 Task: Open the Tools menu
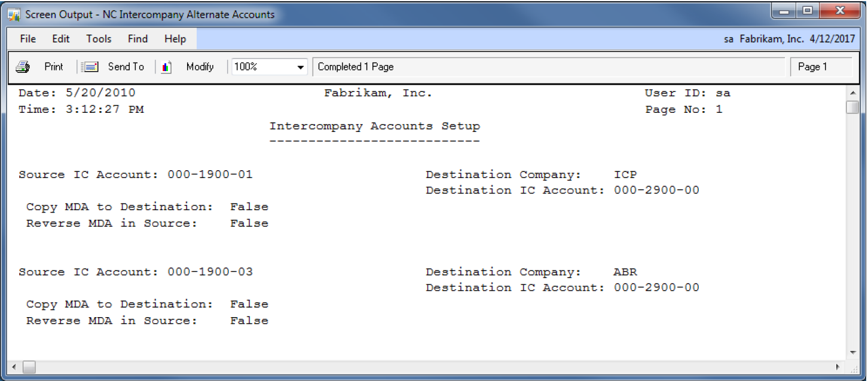tap(99, 39)
